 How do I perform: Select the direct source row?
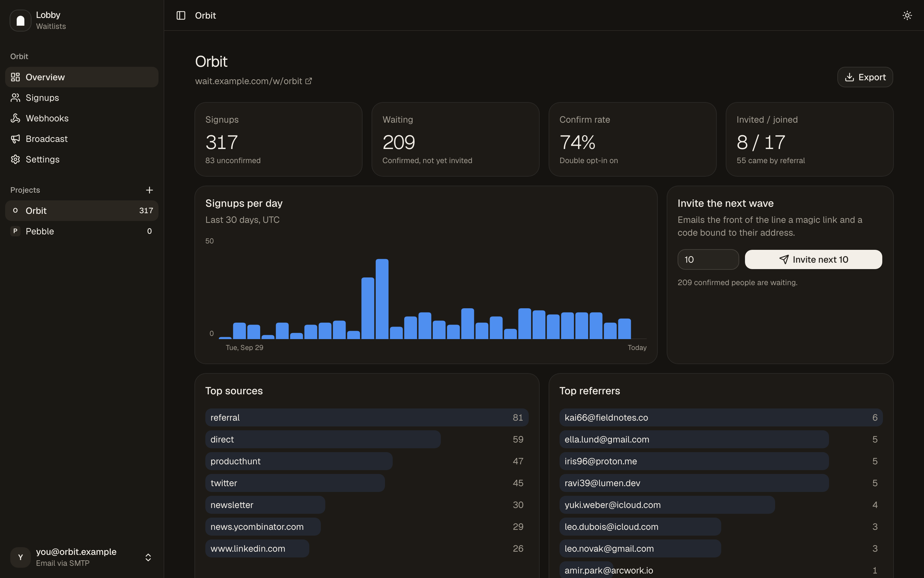[x=367, y=439]
